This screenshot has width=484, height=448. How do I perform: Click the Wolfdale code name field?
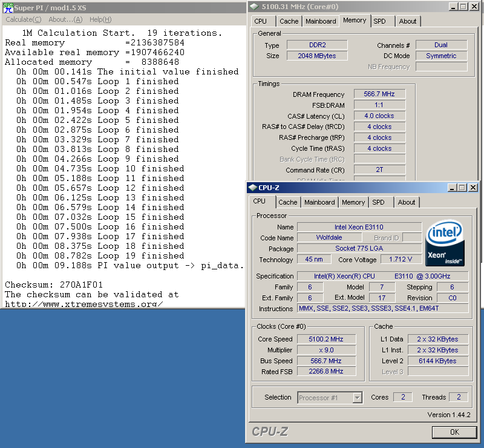pos(329,237)
